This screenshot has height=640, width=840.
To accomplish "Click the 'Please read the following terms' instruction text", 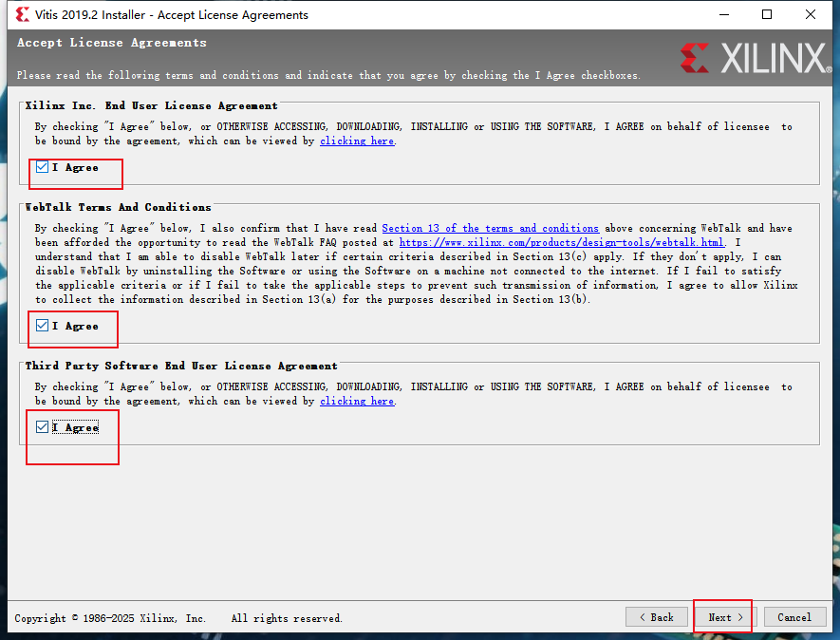I will 328,75.
